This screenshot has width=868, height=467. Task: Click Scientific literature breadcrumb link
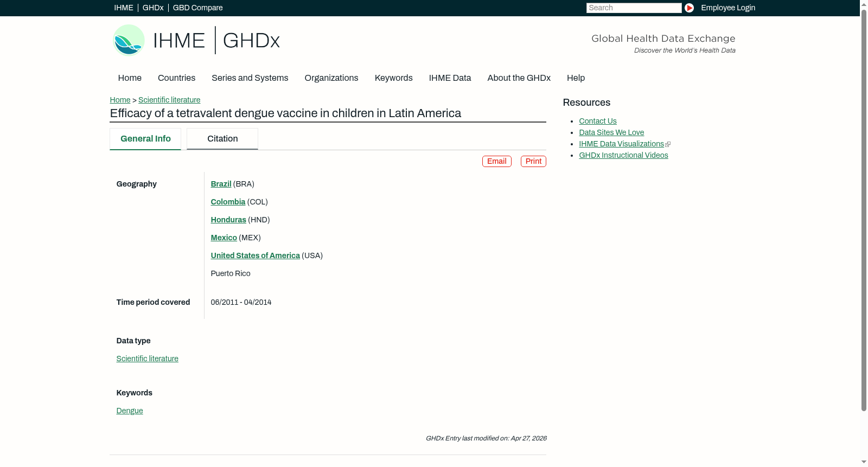pyautogui.click(x=169, y=100)
